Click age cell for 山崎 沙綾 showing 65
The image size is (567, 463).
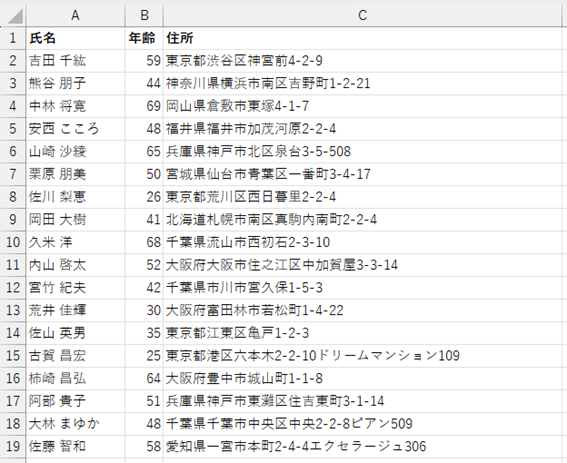click(x=144, y=151)
